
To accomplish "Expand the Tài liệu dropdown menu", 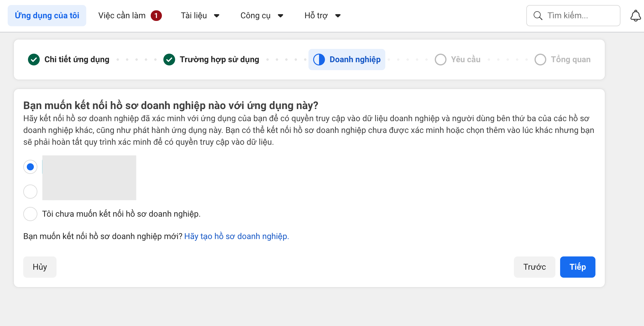I will (200, 16).
